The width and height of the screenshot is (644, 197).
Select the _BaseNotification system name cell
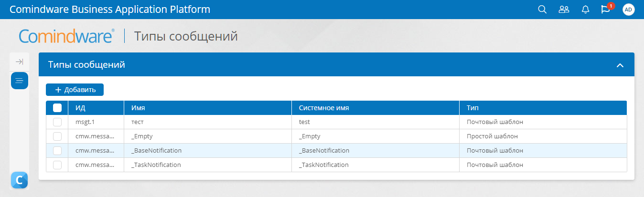376,151
